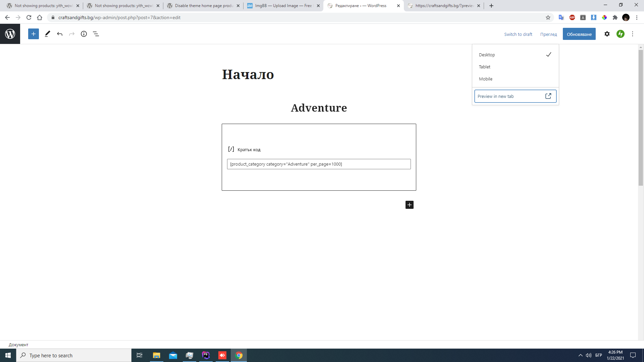
Task: Reload the browser page
Action: click(29, 17)
